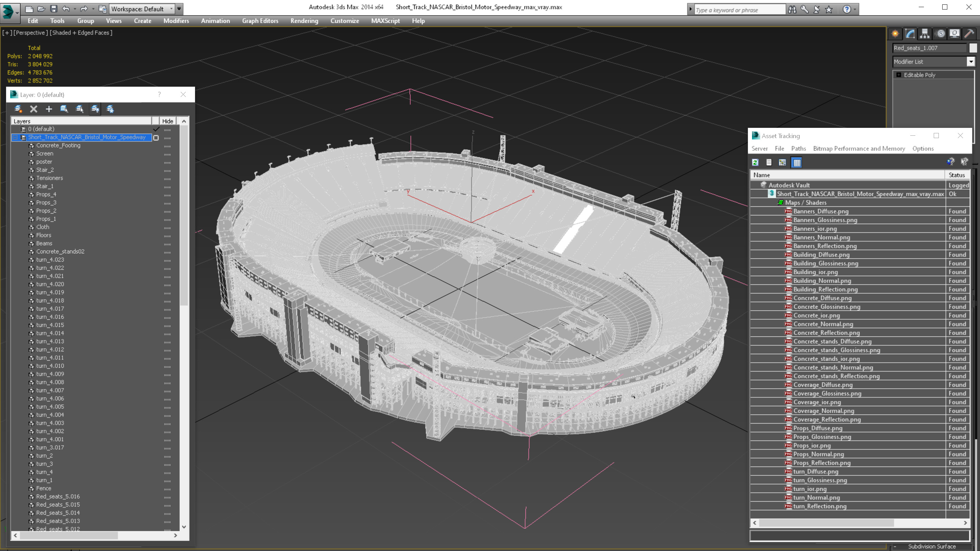Open the Motion command panel tab
980x551 pixels.
tap(940, 34)
